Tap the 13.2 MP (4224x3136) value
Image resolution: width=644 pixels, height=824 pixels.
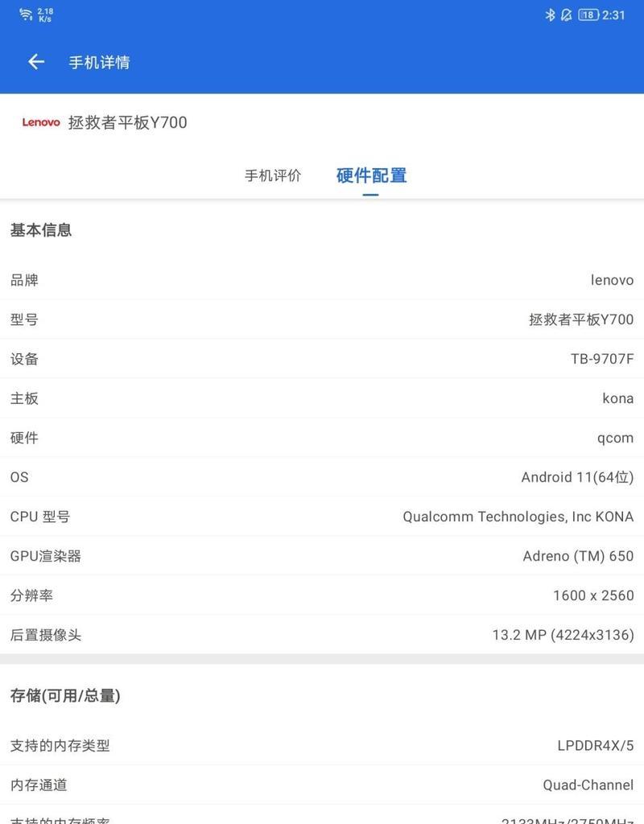click(x=563, y=635)
